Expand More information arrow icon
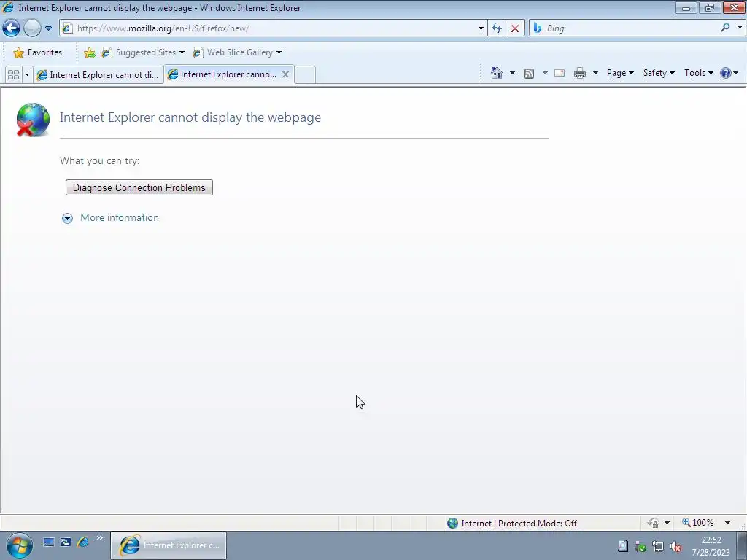747x560 pixels. [x=67, y=218]
